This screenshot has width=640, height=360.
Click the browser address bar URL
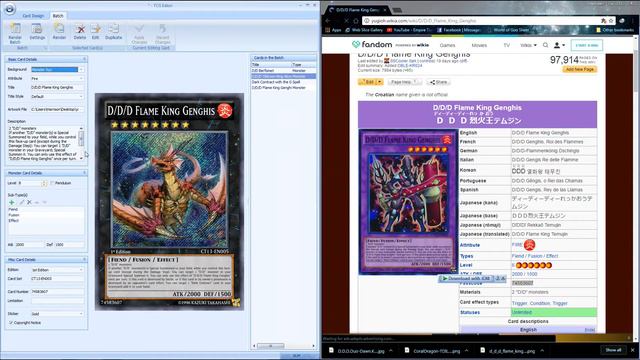tap(424, 21)
